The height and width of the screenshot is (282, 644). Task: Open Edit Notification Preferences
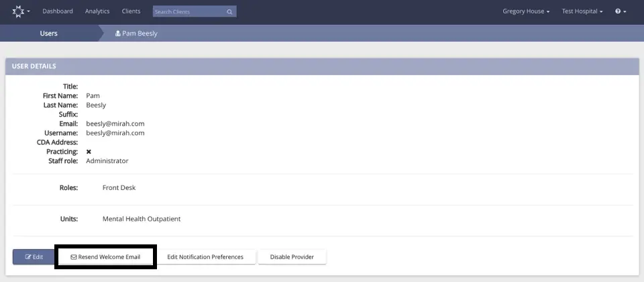[205, 257]
